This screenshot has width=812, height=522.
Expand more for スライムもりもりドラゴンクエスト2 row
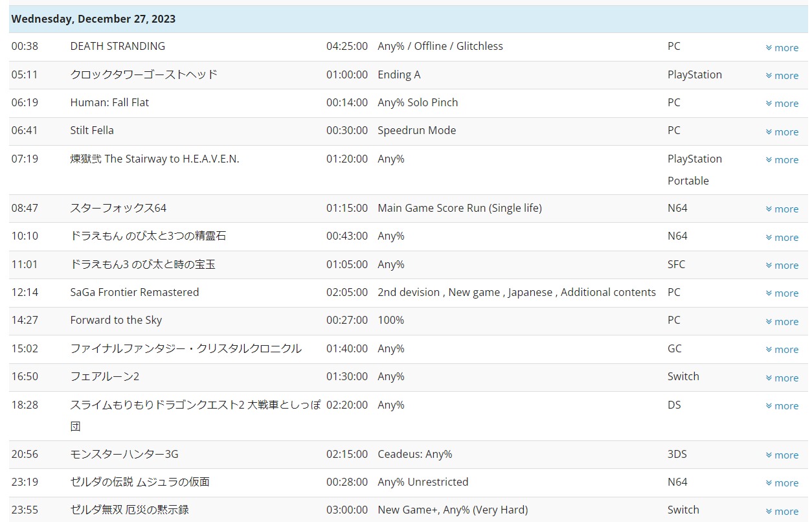click(x=782, y=405)
